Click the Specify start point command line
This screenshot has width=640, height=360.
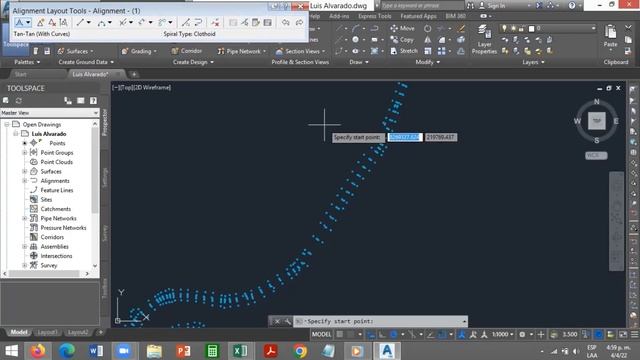[x=381, y=322]
